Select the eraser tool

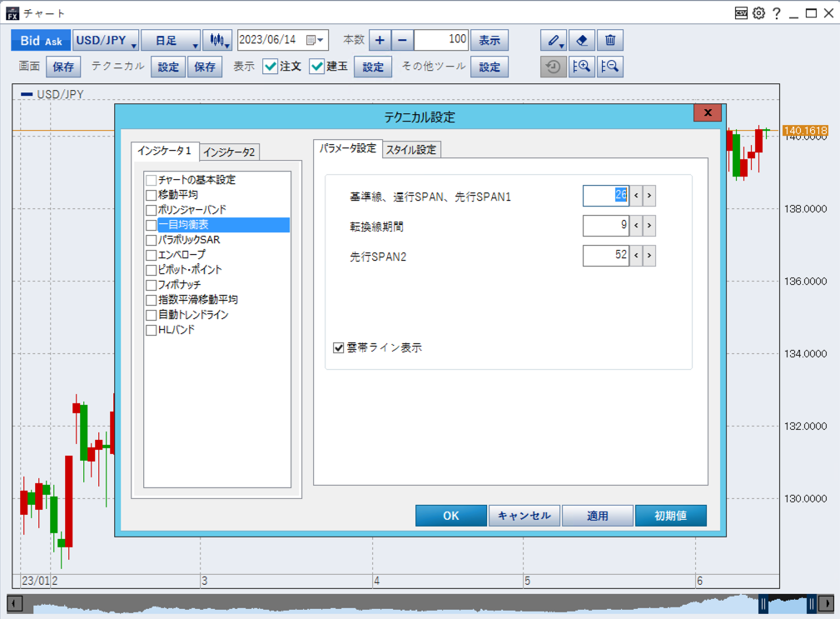point(581,40)
